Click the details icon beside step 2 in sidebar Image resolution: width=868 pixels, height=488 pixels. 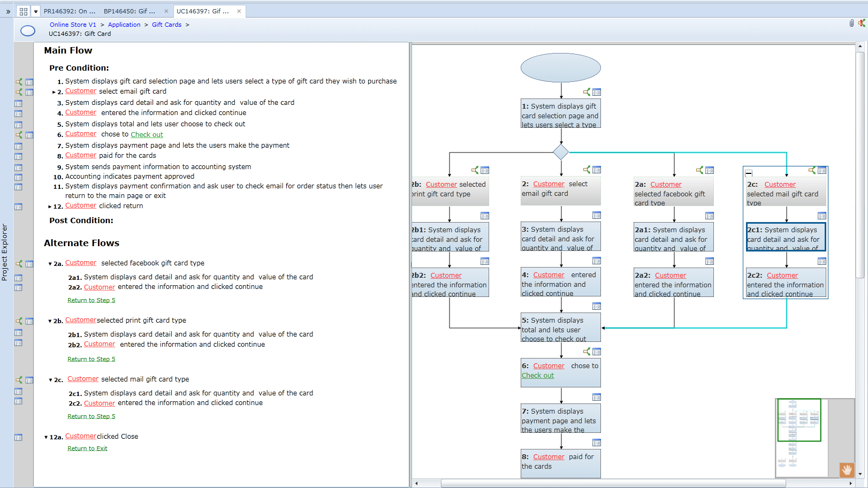pos(30,92)
